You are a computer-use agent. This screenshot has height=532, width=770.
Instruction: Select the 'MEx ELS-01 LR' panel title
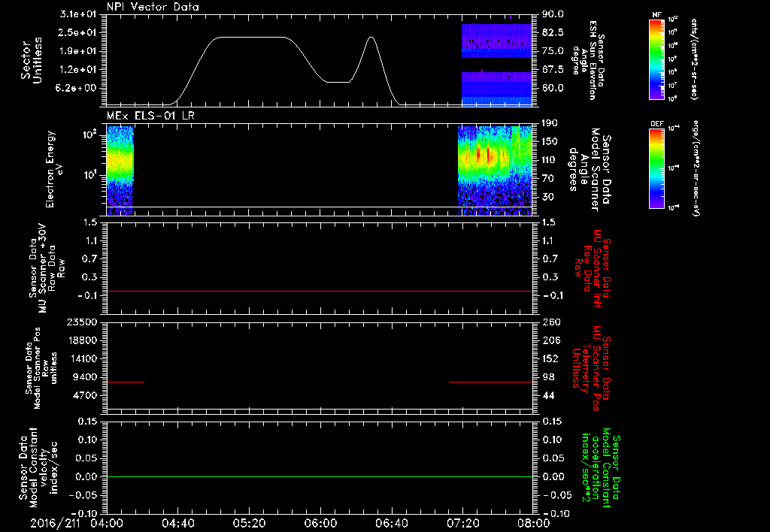click(x=150, y=116)
